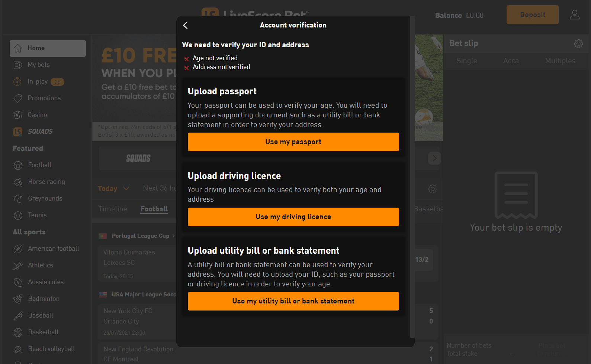Screen dimensions: 591x364
Task: Click Use my driving licence button
Action: 293,217
